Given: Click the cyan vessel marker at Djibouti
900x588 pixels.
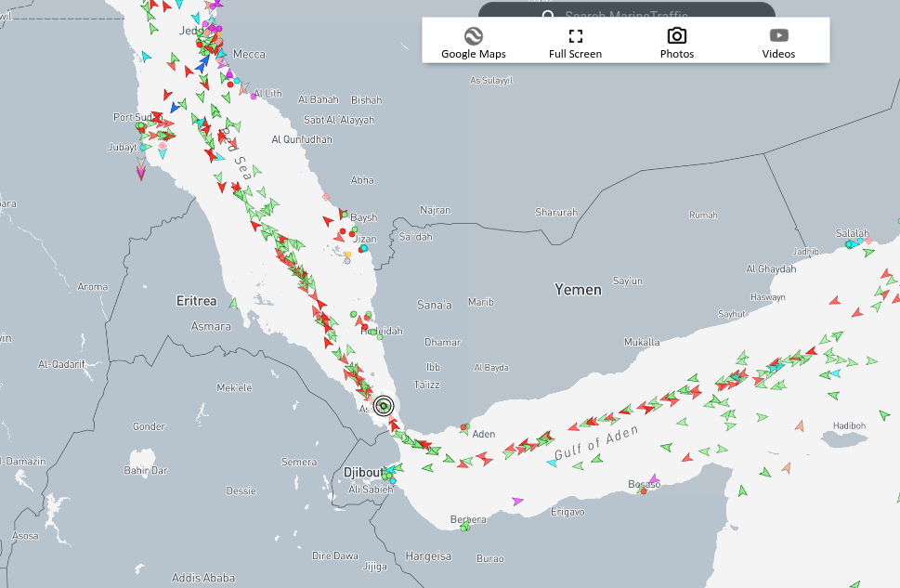Looking at the screenshot, I should click(390, 470).
